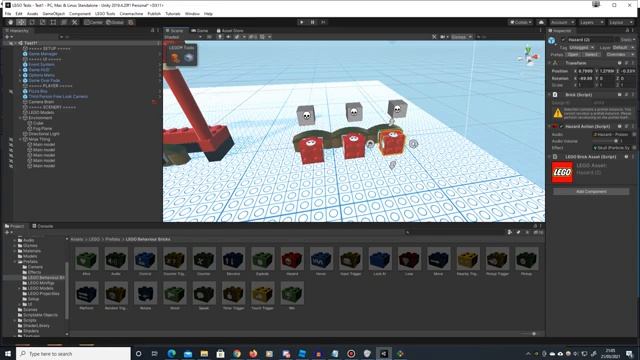Open the Layers dropdown
Screen dimensions: 640x360
(591, 22)
